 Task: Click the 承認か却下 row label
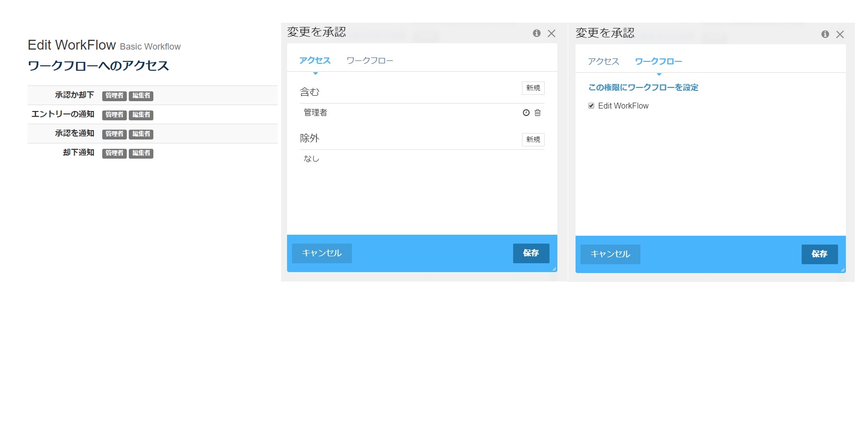pos(75,95)
